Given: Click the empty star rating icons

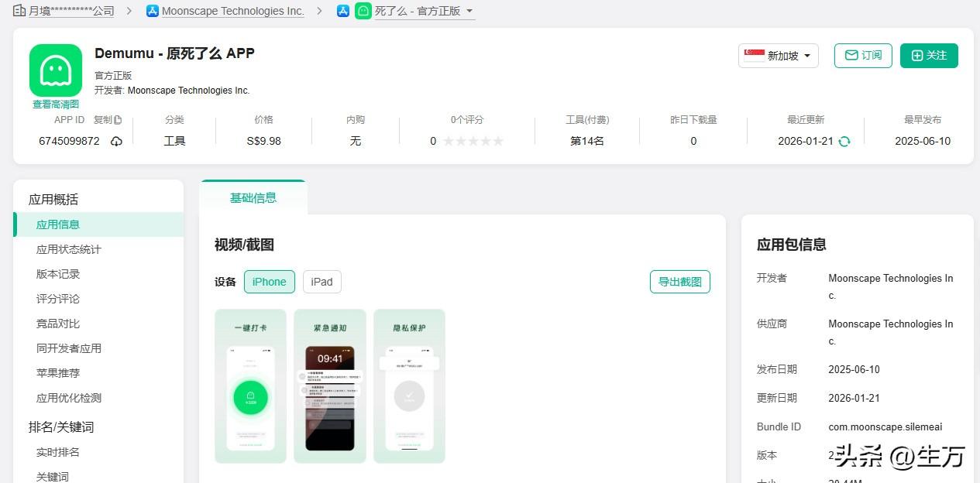Looking at the screenshot, I should pyautogui.click(x=473, y=141).
